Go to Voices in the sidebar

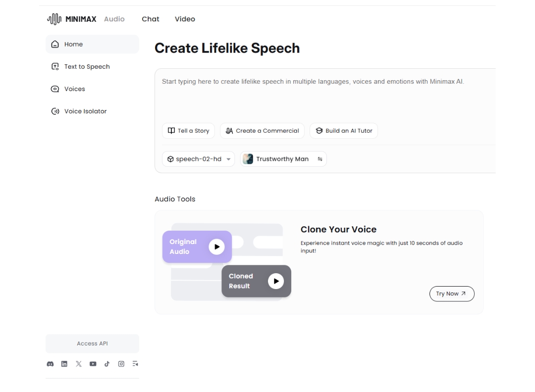pos(74,89)
